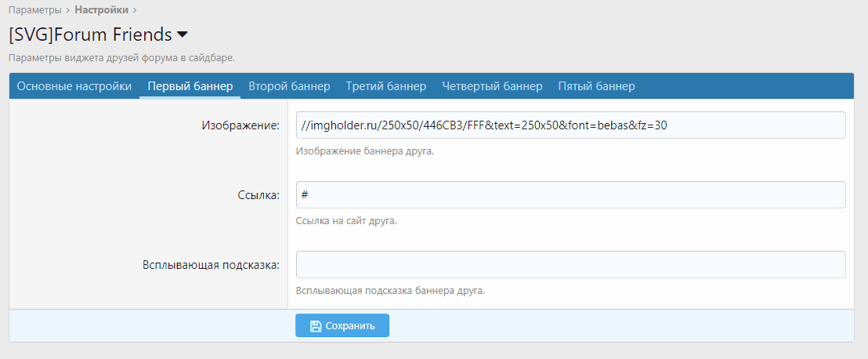868x359 pixels.
Task: Click the hint text Ссылка на сайт друга
Action: [x=346, y=221]
